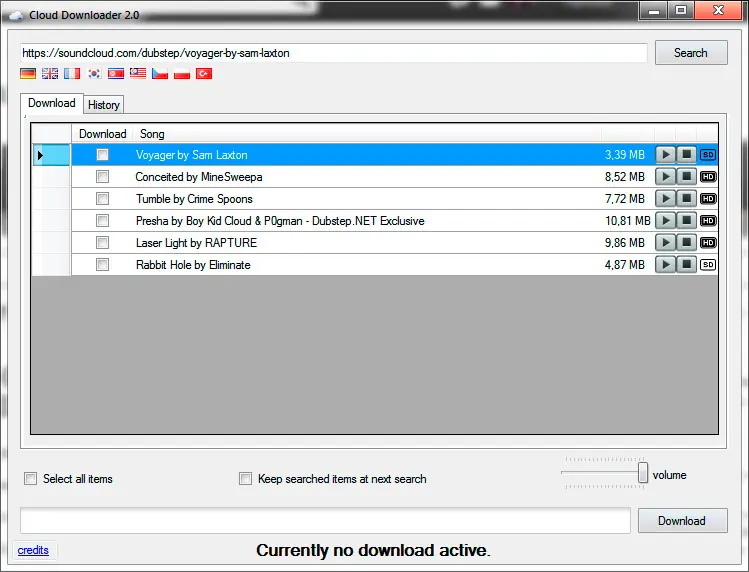This screenshot has width=749, height=572.
Task: Play Tumble by Crime Spoons preview
Action: coord(665,198)
